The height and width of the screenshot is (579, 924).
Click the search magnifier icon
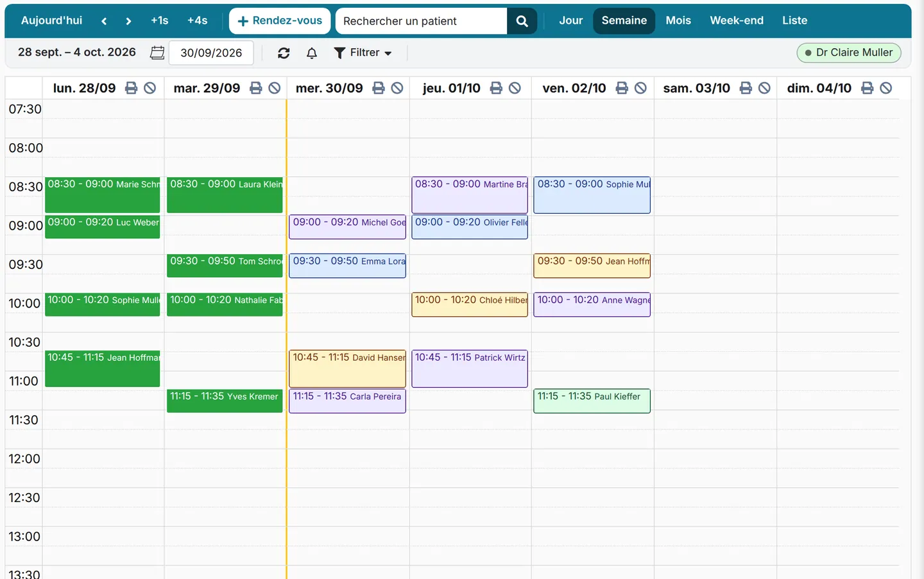click(x=522, y=21)
